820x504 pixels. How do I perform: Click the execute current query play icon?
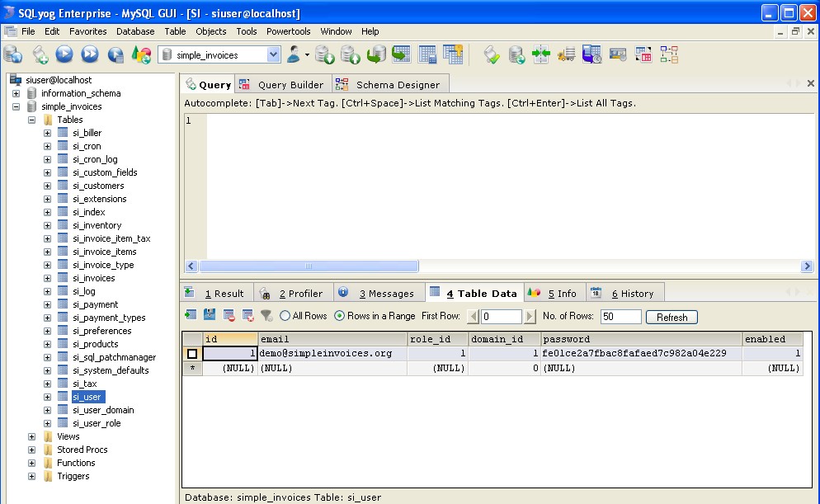click(x=64, y=54)
